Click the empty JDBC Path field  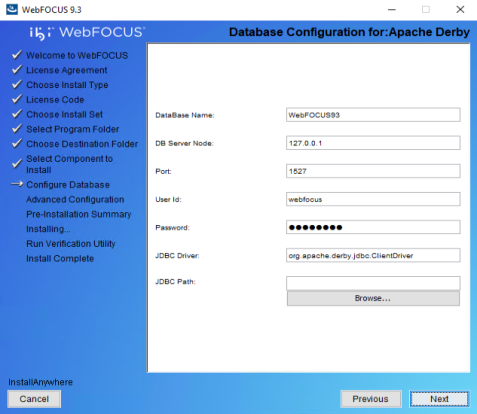tap(373, 283)
